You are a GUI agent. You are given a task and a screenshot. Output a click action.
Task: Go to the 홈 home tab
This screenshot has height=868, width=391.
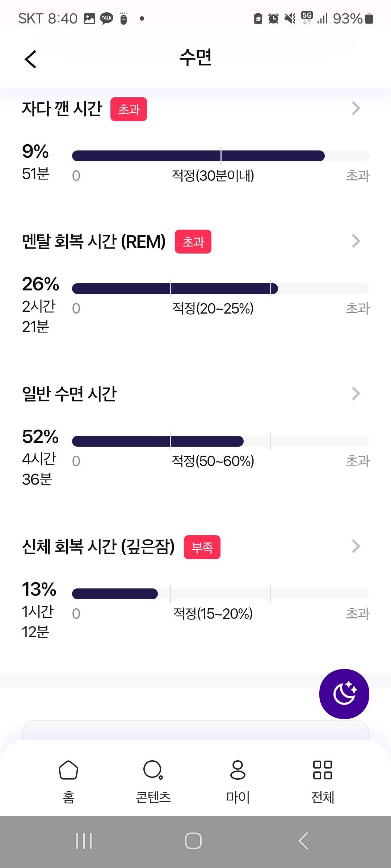click(68, 781)
